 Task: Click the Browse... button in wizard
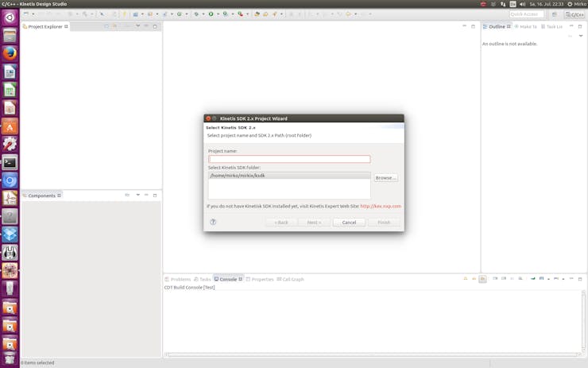point(385,178)
